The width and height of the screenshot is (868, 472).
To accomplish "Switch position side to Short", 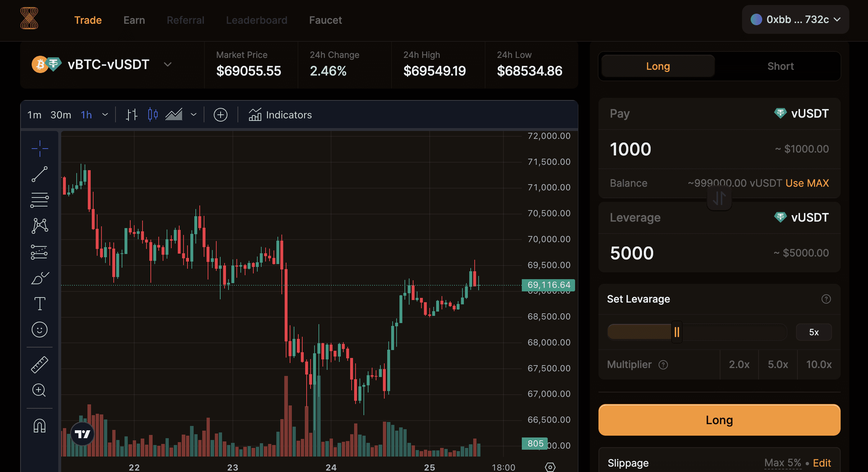I will 780,66.
